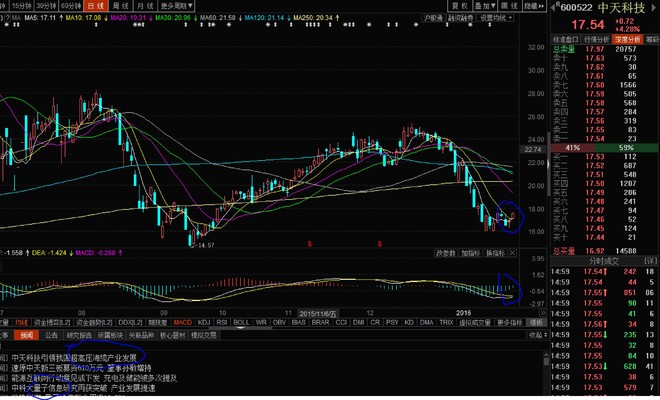The height and width of the screenshot is (400, 660).
Task: Switch to 15分钟 chart period
Action: (x=20, y=5)
